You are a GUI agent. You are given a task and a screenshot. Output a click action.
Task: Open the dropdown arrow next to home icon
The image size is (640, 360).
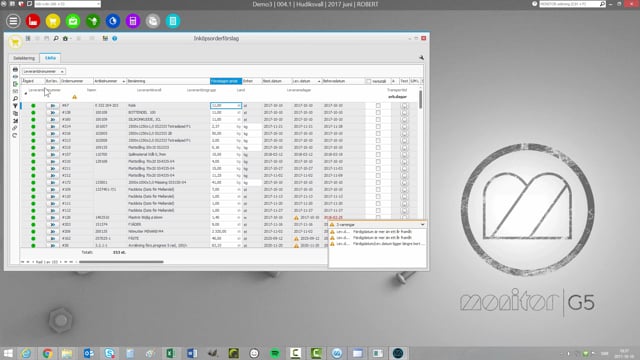[71, 39]
